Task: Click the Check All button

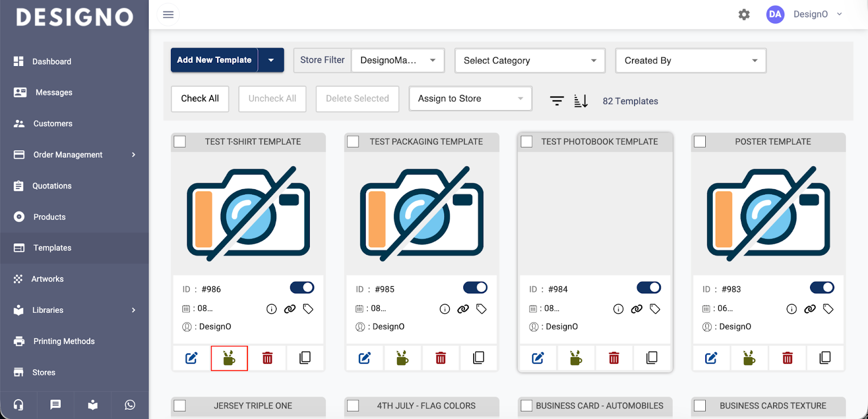Action: tap(200, 99)
